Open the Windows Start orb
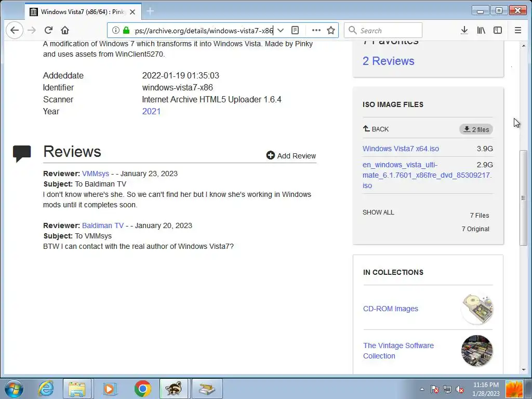This screenshot has height=399, width=532. pos(14,389)
